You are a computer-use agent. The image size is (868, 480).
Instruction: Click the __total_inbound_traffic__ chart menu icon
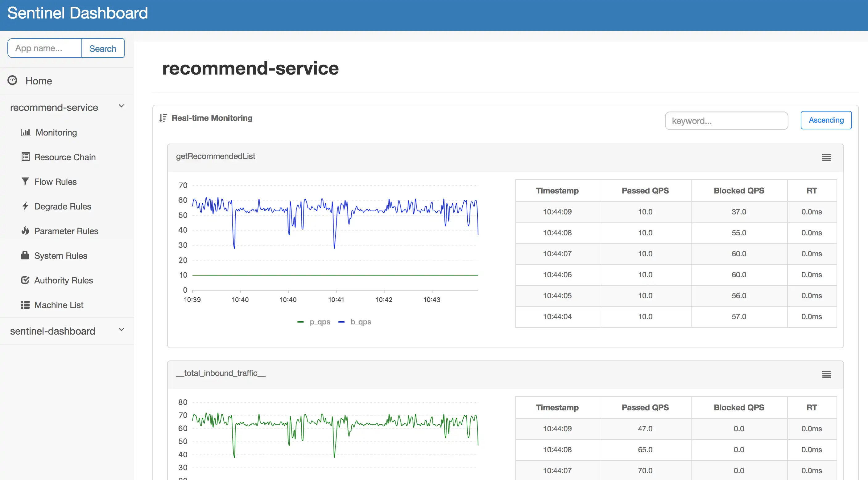click(x=827, y=374)
